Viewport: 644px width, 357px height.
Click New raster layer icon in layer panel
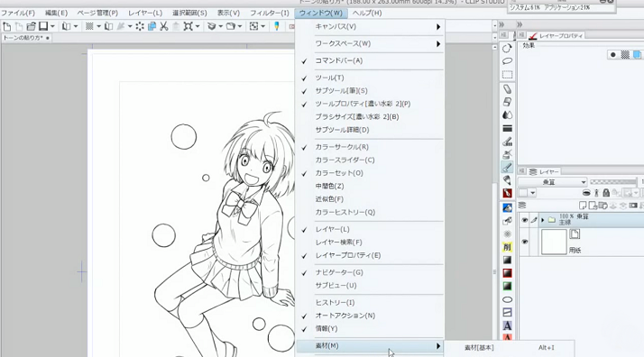(x=583, y=206)
